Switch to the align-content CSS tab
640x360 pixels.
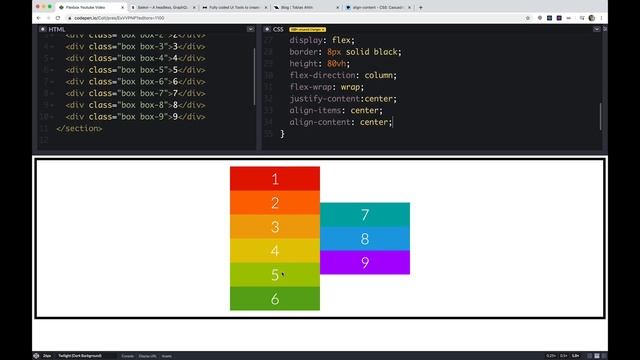[x=378, y=7]
